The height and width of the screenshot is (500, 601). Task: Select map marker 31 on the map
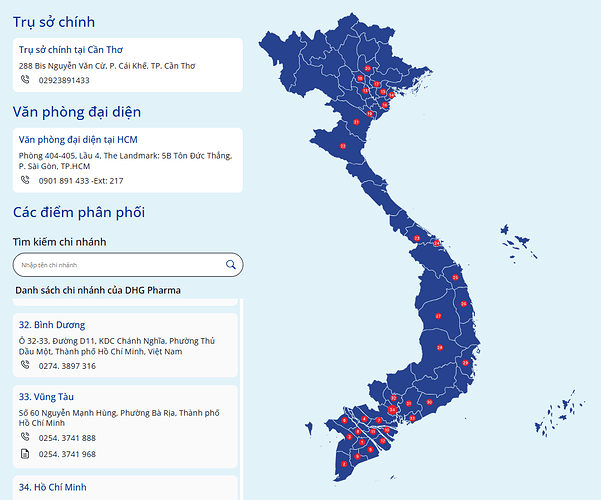click(409, 403)
